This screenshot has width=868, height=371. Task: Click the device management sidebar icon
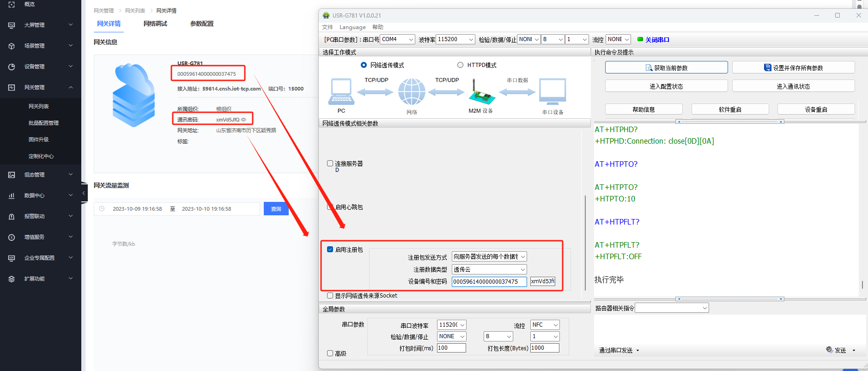(x=12, y=67)
